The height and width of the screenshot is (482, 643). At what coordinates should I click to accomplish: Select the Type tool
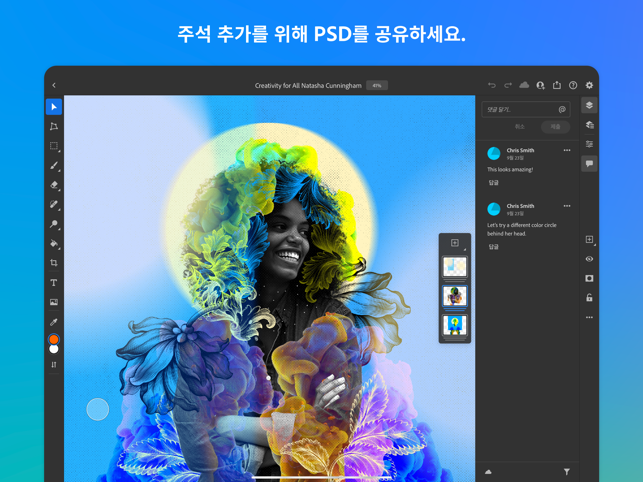tap(54, 283)
